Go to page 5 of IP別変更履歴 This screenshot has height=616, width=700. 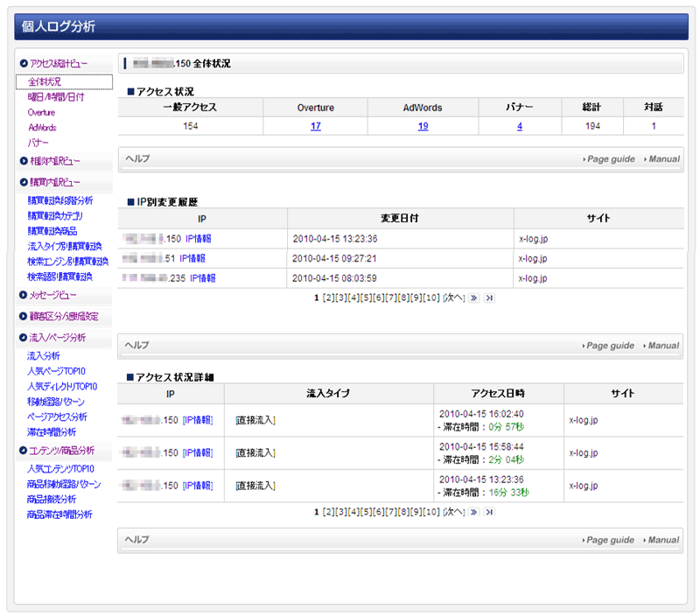tap(367, 297)
